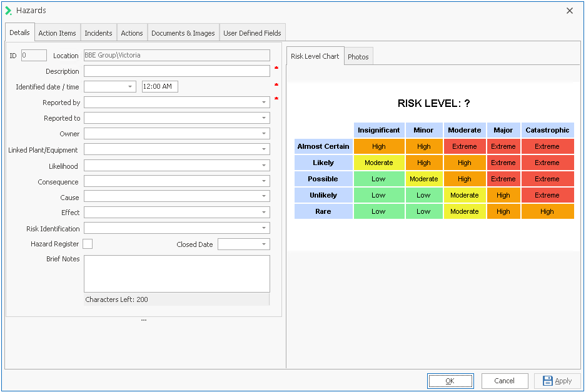Switch to the Photos tab
Viewport: 586px width, 392px height.
(x=358, y=56)
